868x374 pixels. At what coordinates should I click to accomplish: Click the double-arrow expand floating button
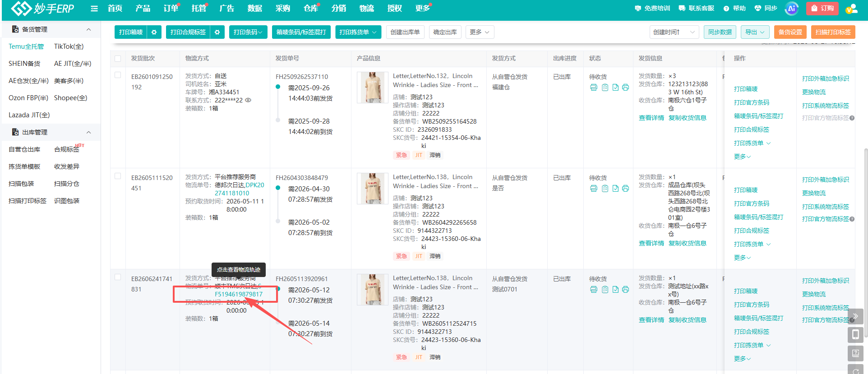pyautogui.click(x=856, y=316)
